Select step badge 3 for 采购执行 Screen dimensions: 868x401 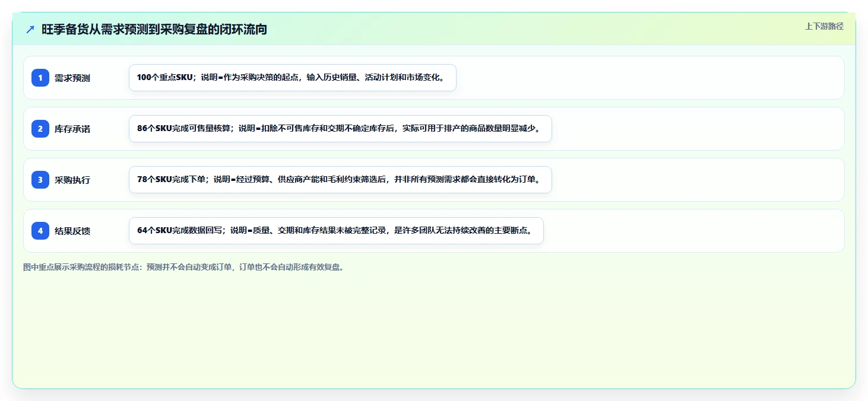tap(40, 180)
